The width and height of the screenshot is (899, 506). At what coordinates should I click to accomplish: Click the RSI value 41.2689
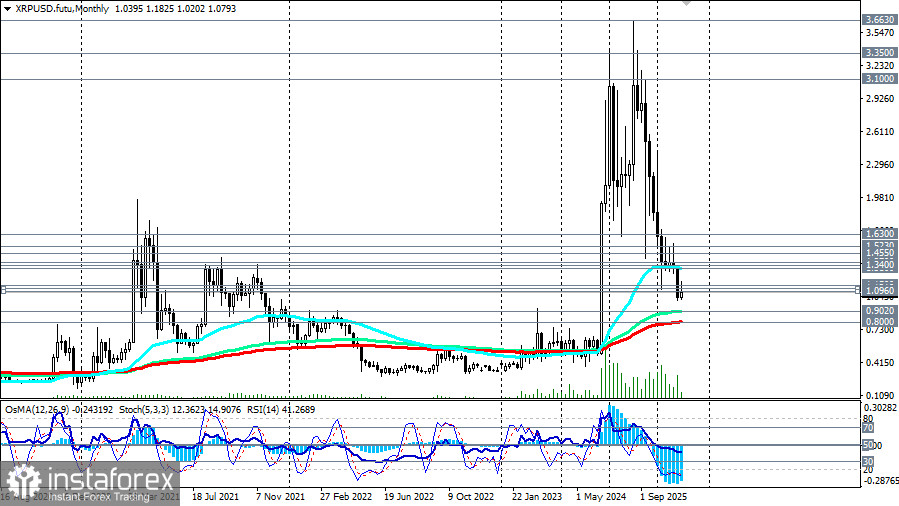coord(299,410)
